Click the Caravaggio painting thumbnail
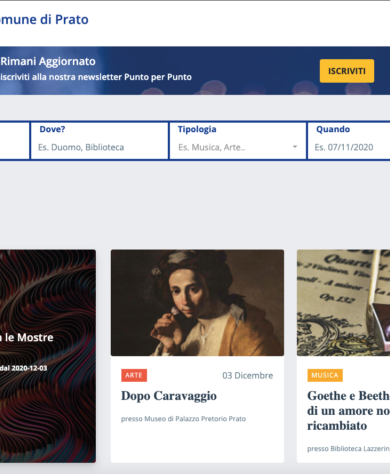390x474 pixels. (x=197, y=303)
